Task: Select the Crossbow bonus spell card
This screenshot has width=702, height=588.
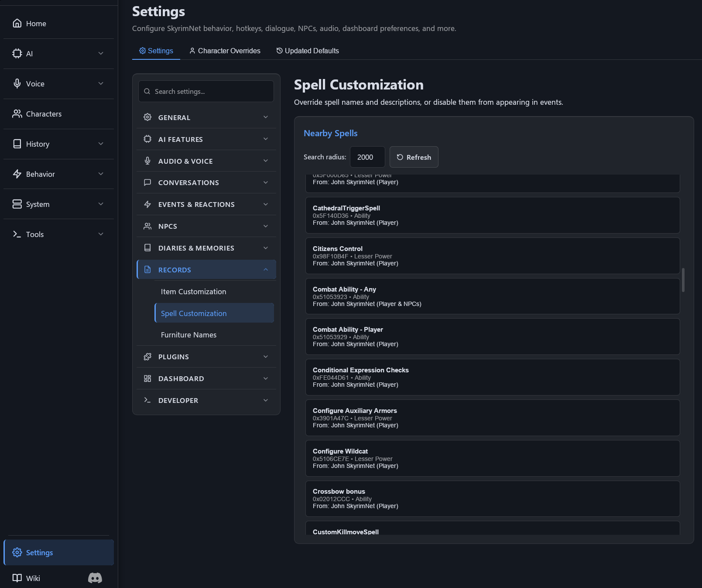Action: click(x=493, y=499)
